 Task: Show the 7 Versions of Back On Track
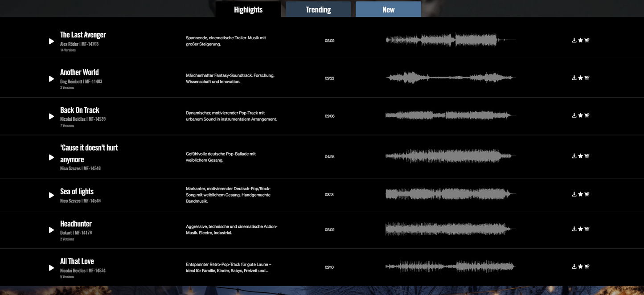point(67,125)
